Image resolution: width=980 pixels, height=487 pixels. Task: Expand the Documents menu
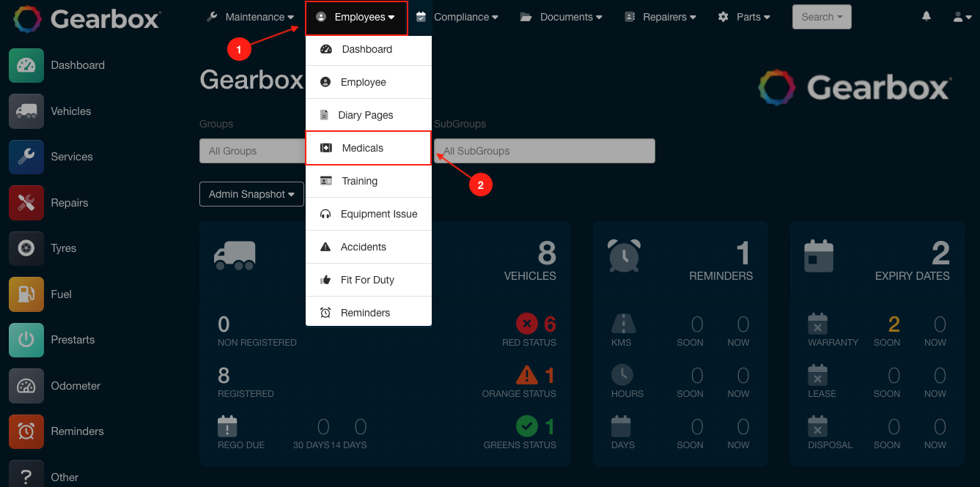(561, 17)
